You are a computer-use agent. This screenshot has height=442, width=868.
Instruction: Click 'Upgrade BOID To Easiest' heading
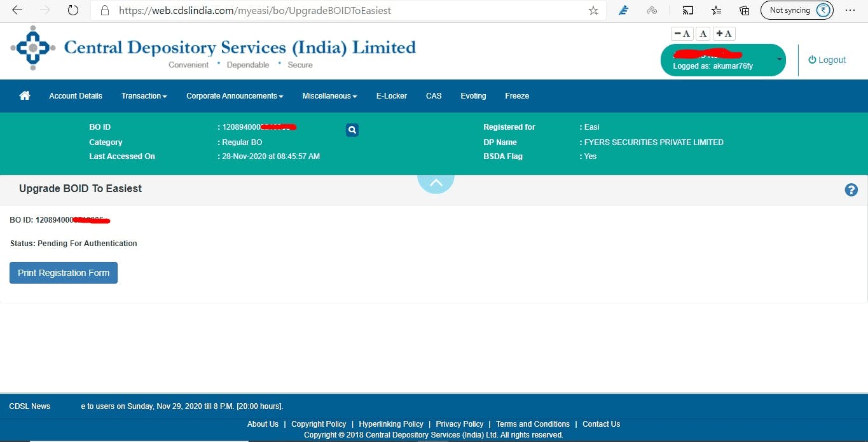point(80,189)
